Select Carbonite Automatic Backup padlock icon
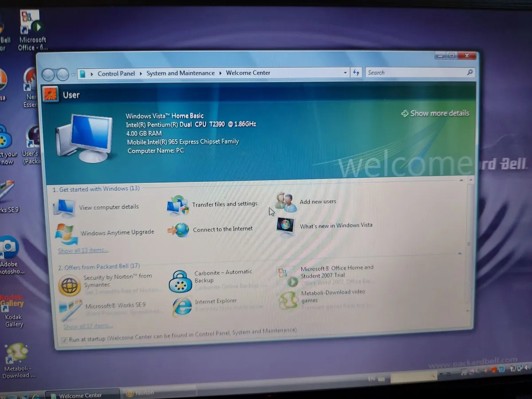Viewport: 532px width, 399px height. point(180,281)
